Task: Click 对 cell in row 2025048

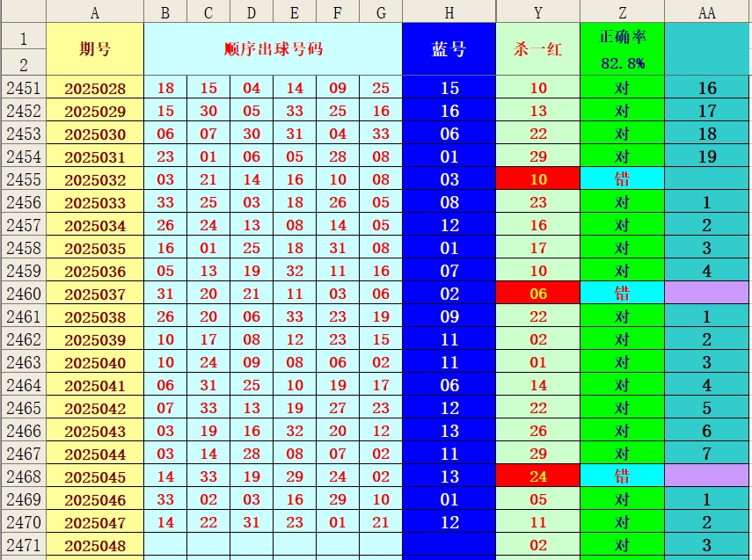Action: pyautogui.click(x=622, y=545)
